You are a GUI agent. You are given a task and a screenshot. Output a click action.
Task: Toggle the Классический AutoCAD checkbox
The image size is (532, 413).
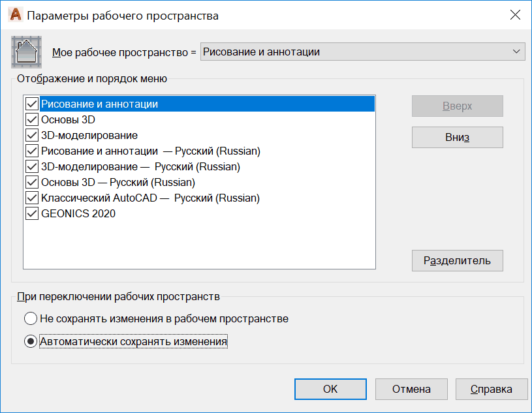(x=32, y=198)
